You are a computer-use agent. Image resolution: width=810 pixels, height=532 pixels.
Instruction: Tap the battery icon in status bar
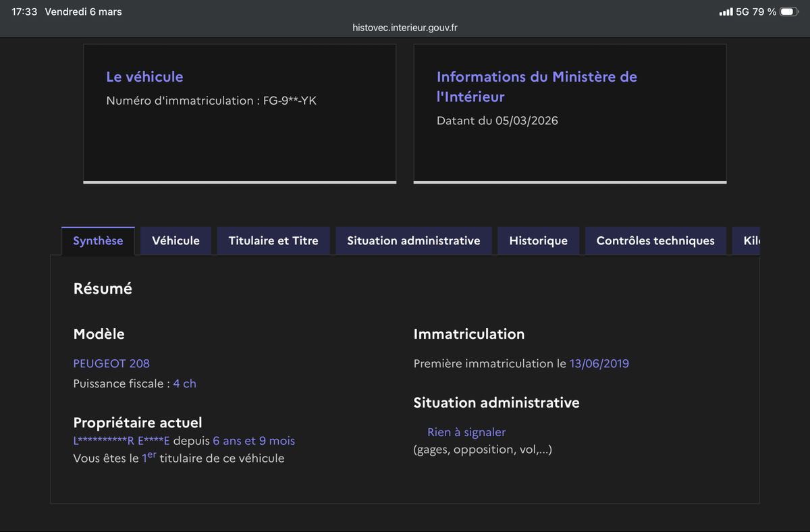788,11
